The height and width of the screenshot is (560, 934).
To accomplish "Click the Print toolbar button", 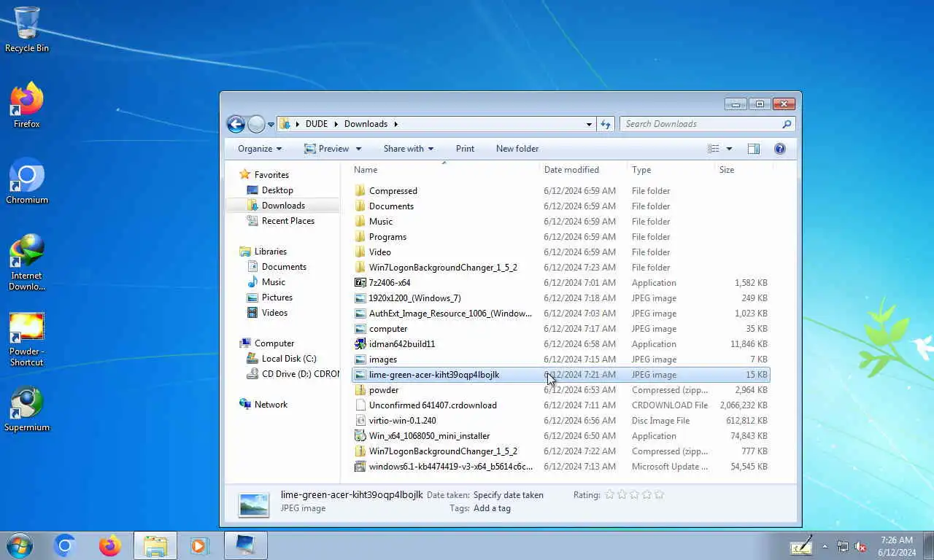I will coord(465,149).
